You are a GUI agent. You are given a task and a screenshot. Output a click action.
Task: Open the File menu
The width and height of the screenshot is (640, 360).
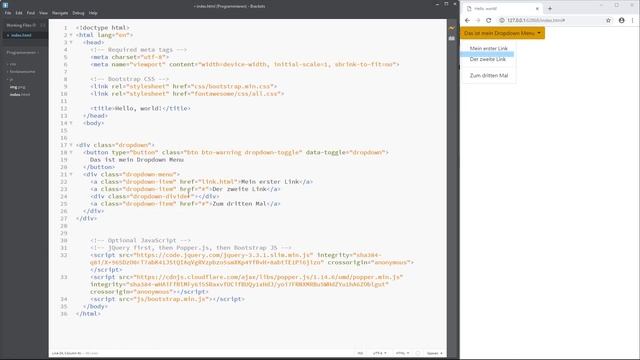tap(8, 13)
